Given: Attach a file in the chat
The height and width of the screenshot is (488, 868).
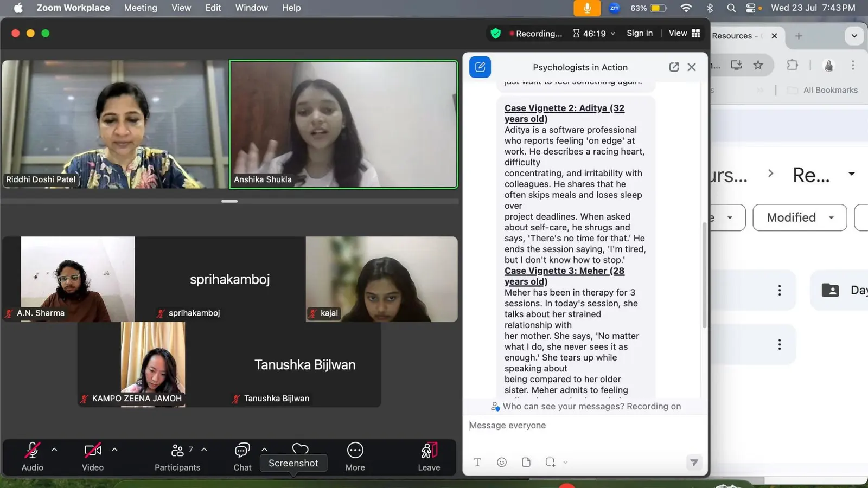Looking at the screenshot, I should pyautogui.click(x=526, y=462).
